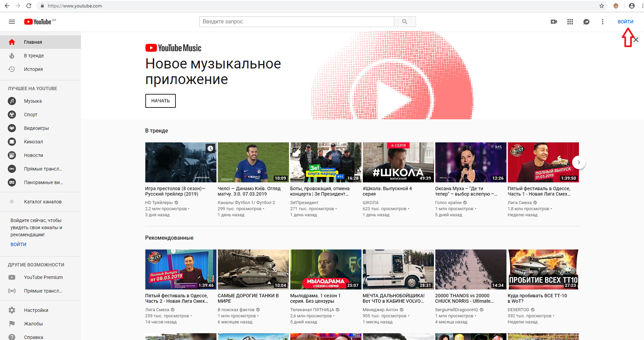The height and width of the screenshot is (340, 644).
Task: Open Каталог каналов
Action: 40,202
